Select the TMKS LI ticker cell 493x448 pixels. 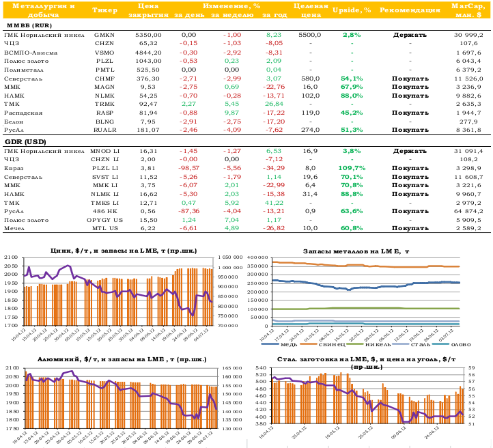click(x=104, y=203)
